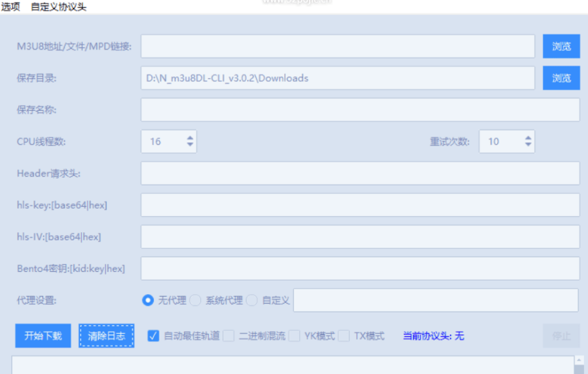Click 浏览 button next to 保存目录 field
The image size is (588, 374).
pyautogui.click(x=561, y=78)
